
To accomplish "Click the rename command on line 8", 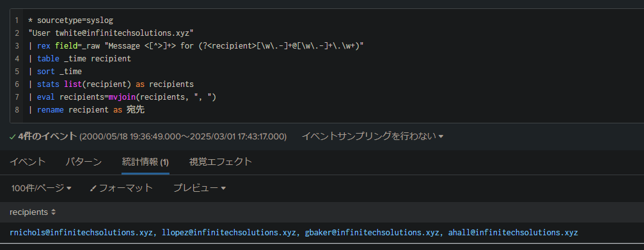I will tap(51, 109).
